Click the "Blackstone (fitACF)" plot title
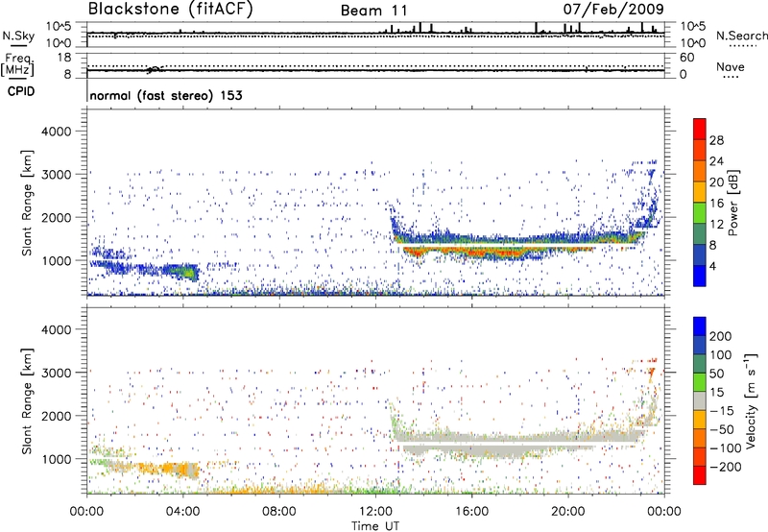This screenshot has width=768, height=532. [x=171, y=9]
